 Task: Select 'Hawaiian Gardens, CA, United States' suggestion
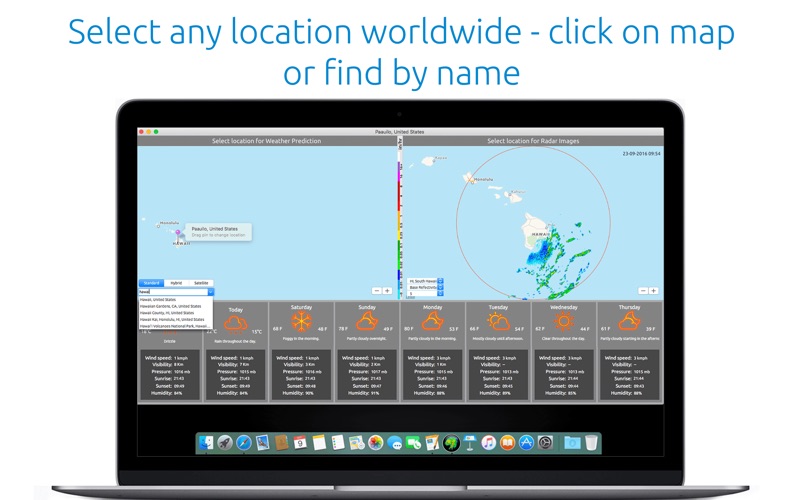(x=176, y=306)
